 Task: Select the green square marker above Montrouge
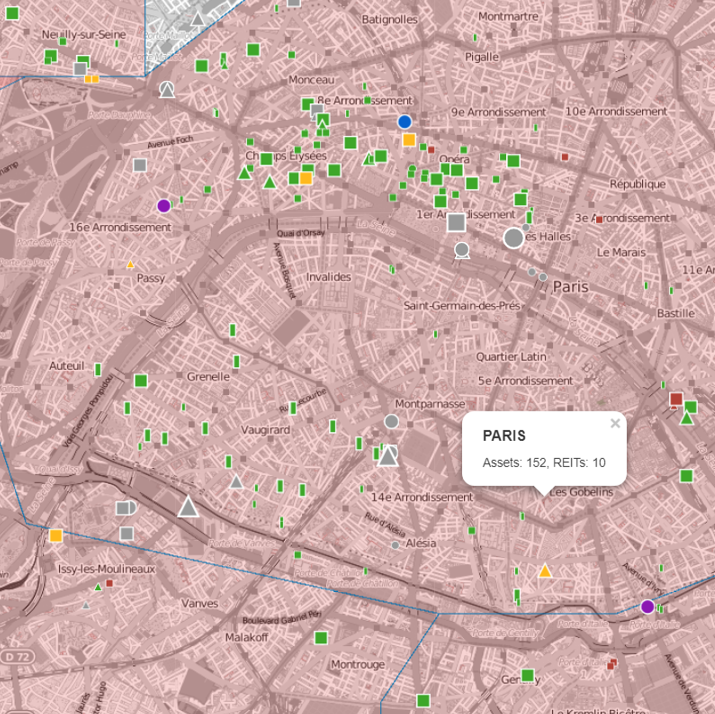coord(321,637)
